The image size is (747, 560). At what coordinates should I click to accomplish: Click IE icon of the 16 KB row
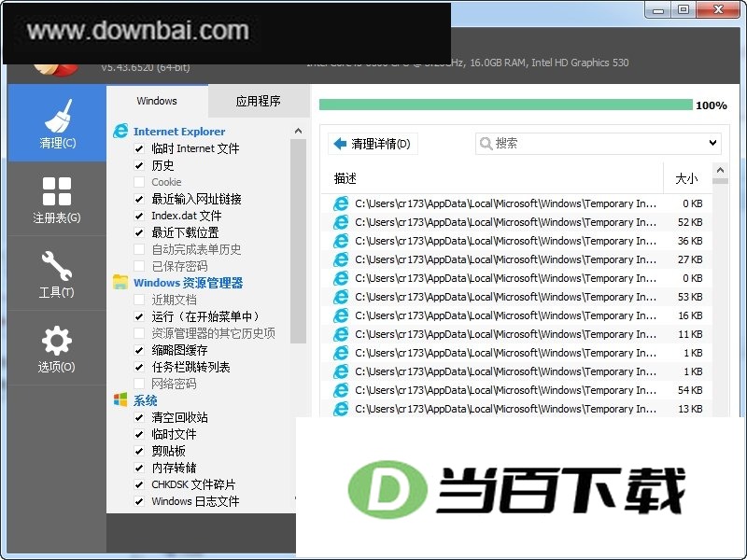pos(341,315)
